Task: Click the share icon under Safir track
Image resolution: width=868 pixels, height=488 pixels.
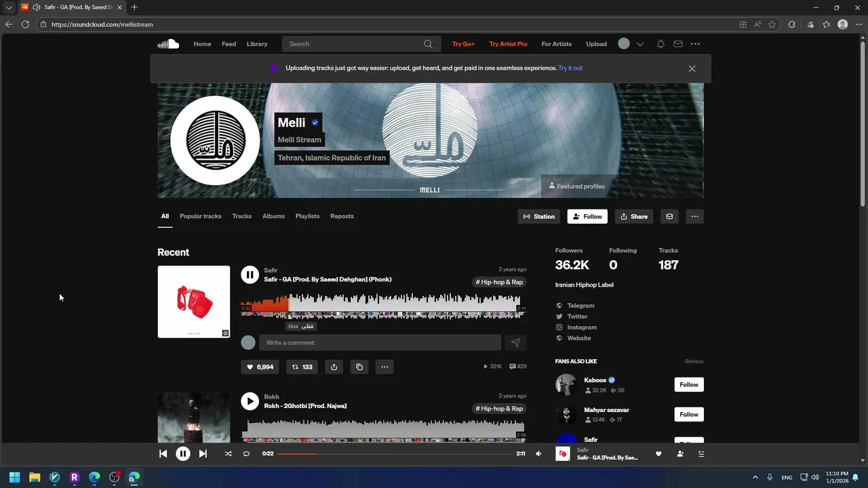Action: [x=334, y=367]
